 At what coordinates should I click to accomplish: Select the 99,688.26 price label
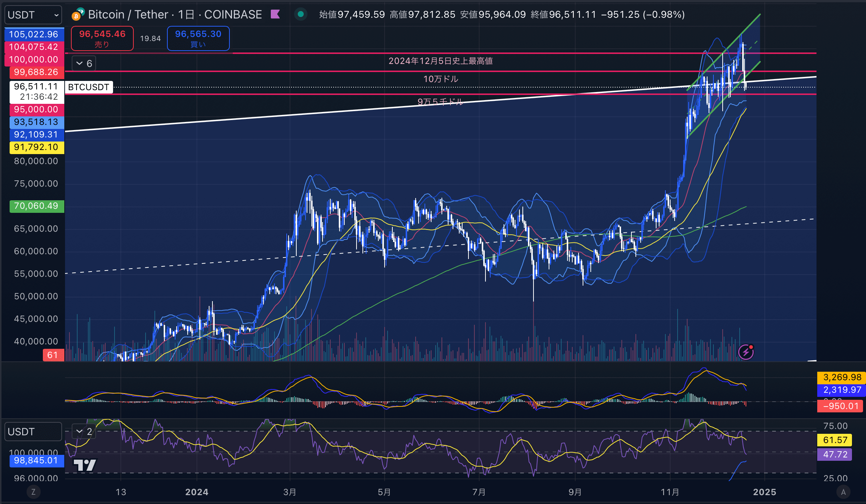point(36,72)
